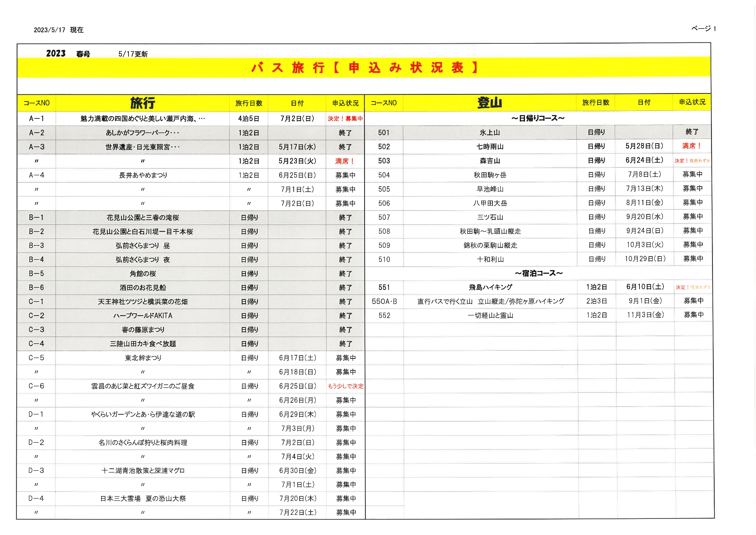The width and height of the screenshot is (756, 535).
Task: Click 長井あやめまつり tour name
Action: 143,175
